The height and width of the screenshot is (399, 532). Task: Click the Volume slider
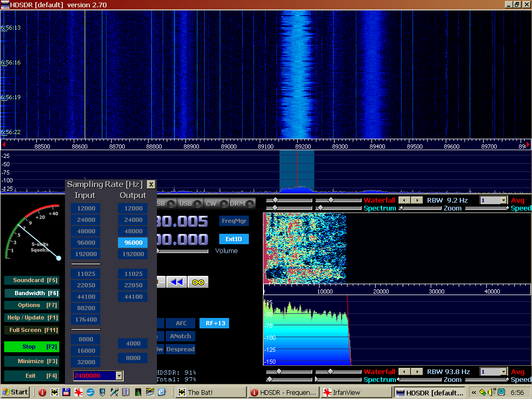182,251
